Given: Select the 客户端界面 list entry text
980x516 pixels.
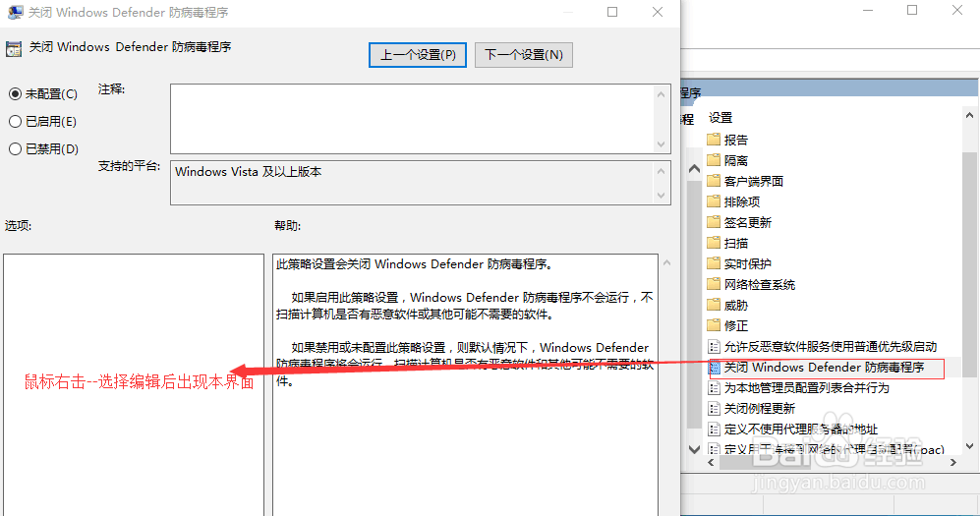Looking at the screenshot, I should click(x=753, y=181).
